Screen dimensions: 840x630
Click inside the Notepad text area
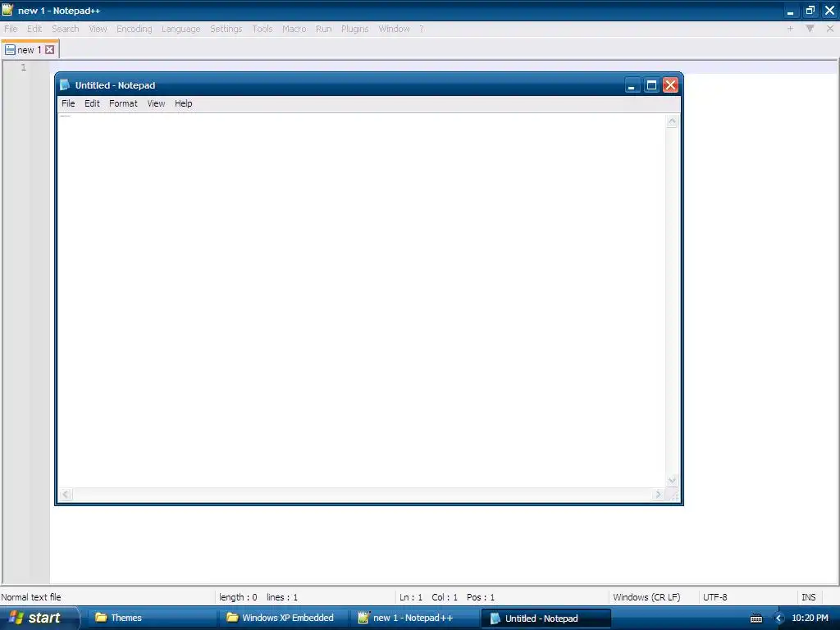362,300
